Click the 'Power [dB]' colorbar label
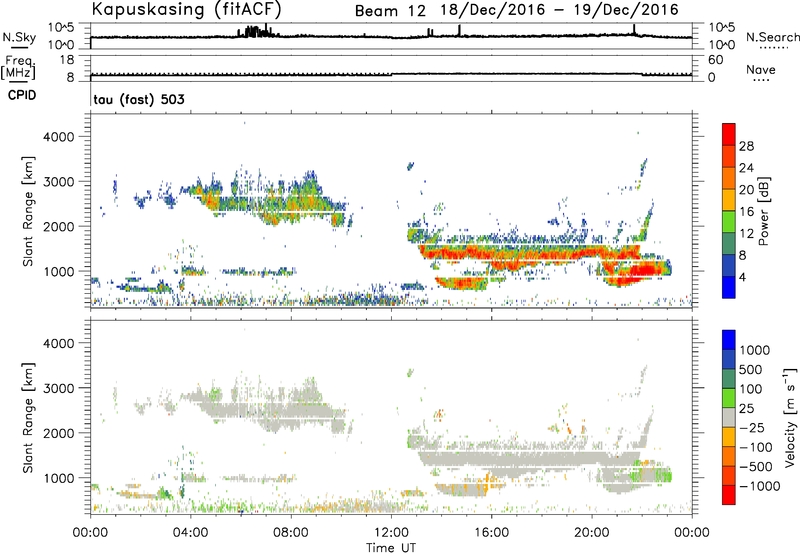Image resolution: width=800 pixels, height=554 pixels. tap(764, 211)
